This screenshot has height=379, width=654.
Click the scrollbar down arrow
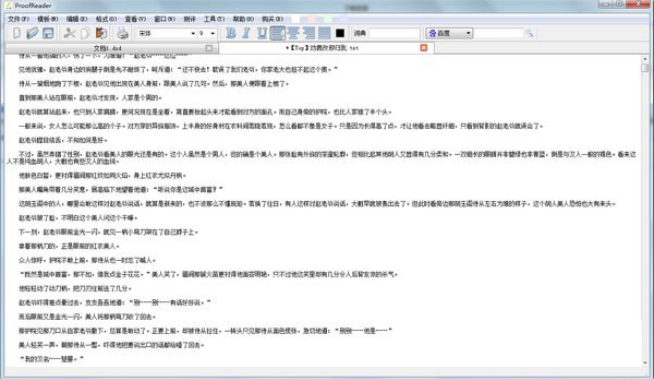(645, 363)
